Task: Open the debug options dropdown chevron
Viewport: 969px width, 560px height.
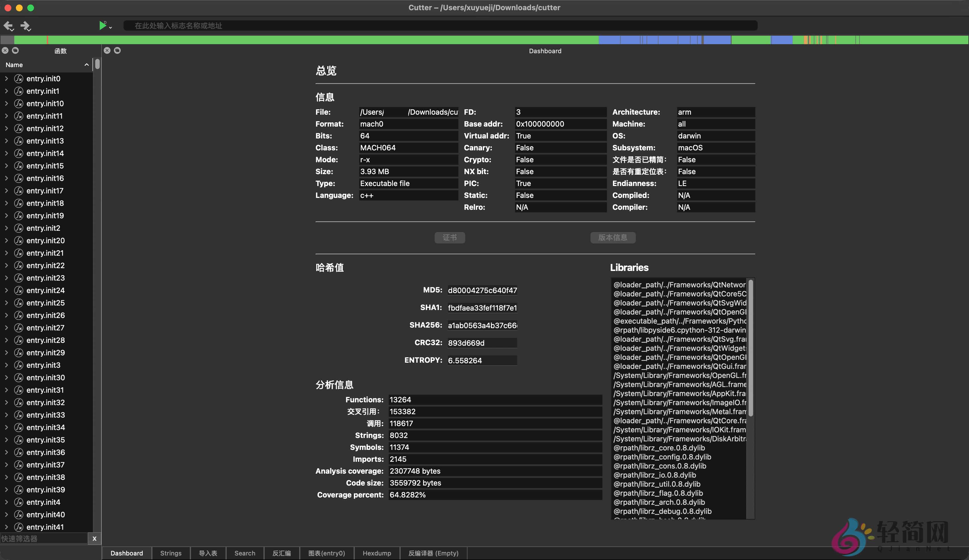Action: coord(110,27)
